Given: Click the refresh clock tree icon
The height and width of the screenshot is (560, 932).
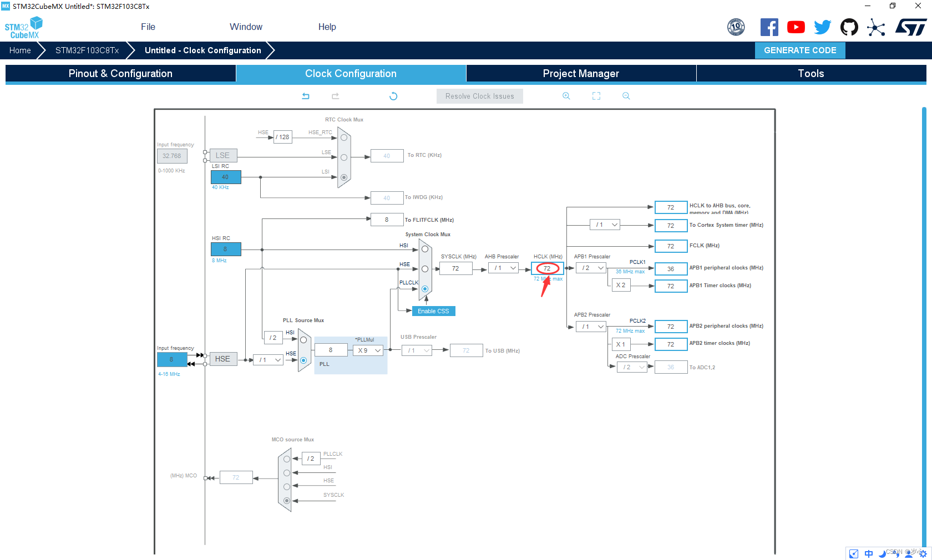Looking at the screenshot, I should [393, 96].
